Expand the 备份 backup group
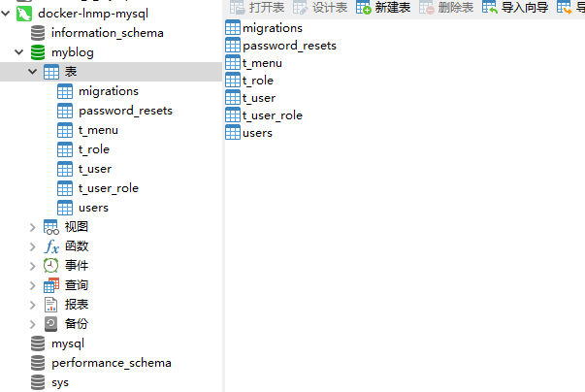 32,324
